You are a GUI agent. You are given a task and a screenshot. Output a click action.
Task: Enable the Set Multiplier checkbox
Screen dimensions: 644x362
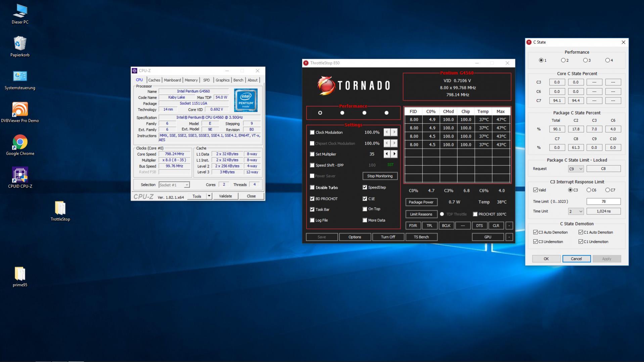[x=312, y=154]
